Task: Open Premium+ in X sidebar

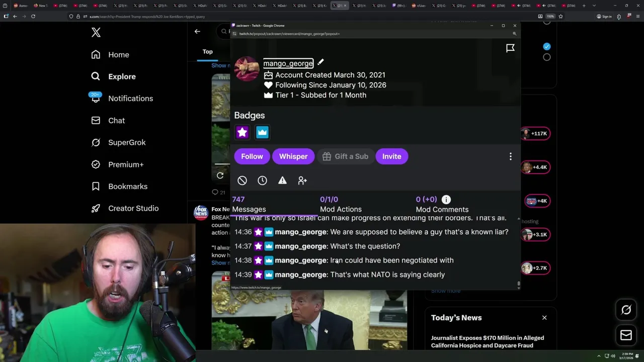Action: click(x=118, y=164)
